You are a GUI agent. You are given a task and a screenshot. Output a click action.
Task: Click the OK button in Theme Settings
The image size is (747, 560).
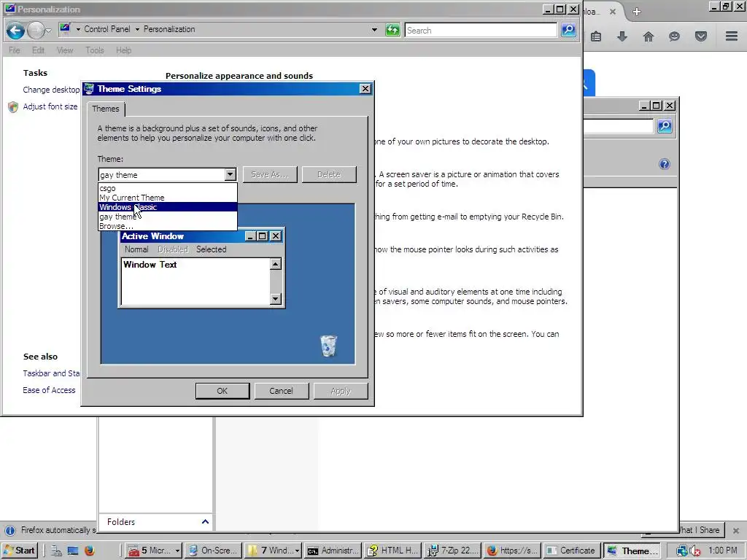(222, 391)
